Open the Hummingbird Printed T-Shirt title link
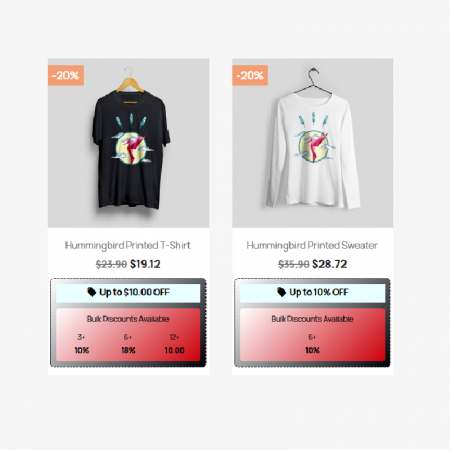The image size is (450, 450). click(128, 245)
